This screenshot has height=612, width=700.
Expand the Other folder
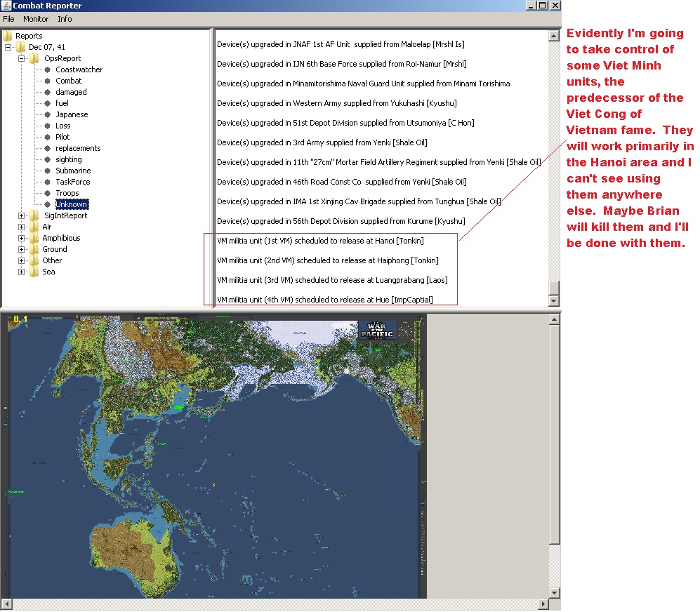point(21,260)
